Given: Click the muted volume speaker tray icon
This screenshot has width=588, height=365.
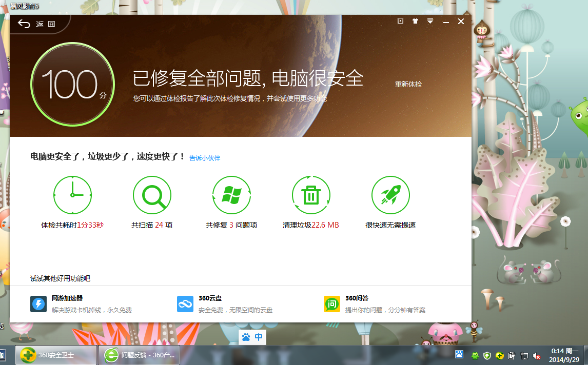Looking at the screenshot, I should click(537, 356).
